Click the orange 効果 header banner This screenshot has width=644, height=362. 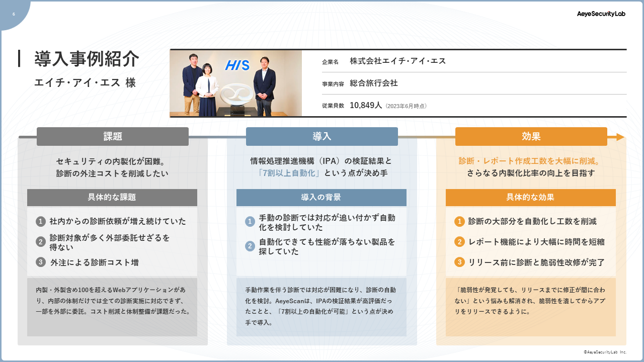point(531,137)
